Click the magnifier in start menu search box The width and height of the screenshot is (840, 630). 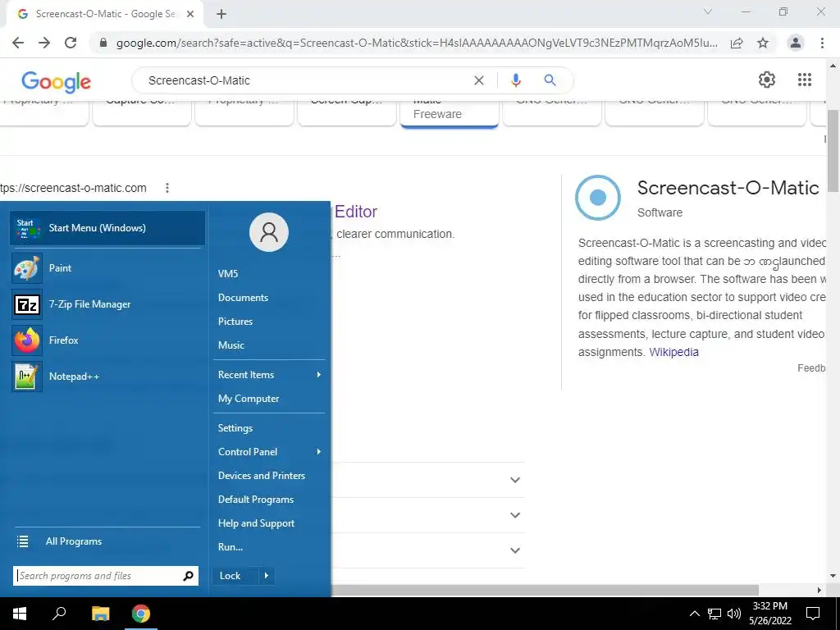(x=188, y=576)
